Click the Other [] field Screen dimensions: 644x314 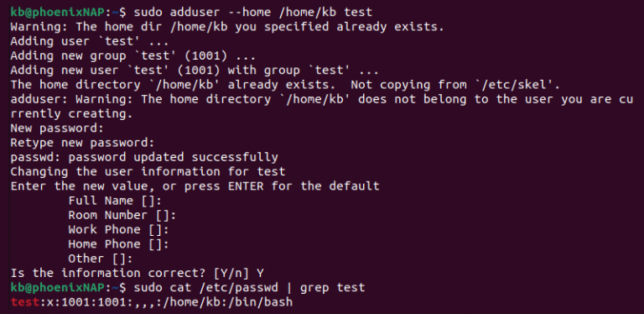coord(101,259)
